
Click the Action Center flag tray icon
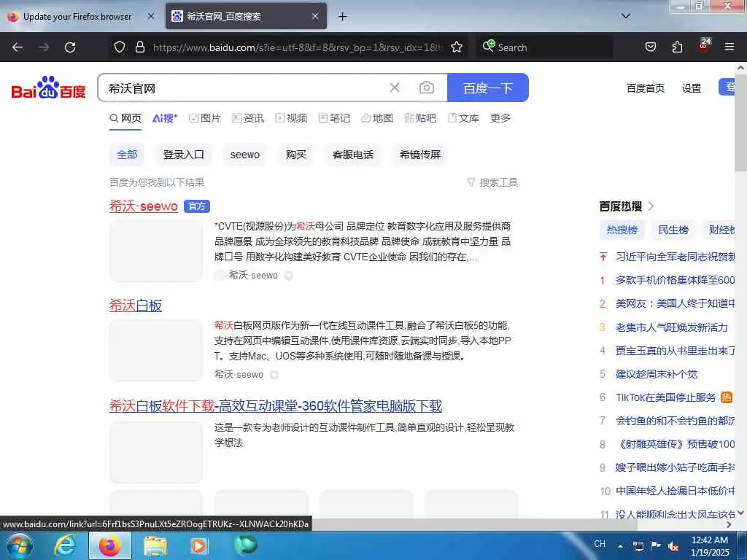pos(656,545)
